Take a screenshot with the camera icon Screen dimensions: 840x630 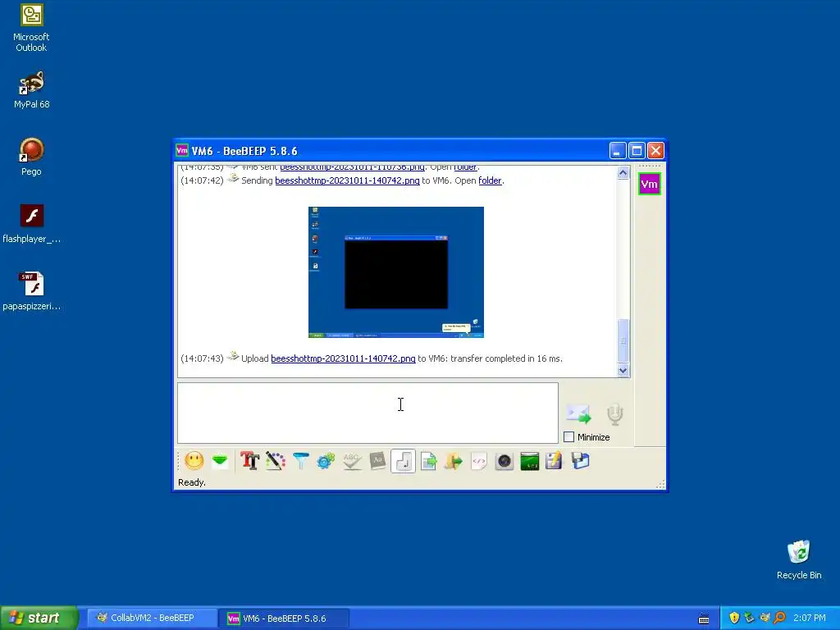click(x=504, y=461)
